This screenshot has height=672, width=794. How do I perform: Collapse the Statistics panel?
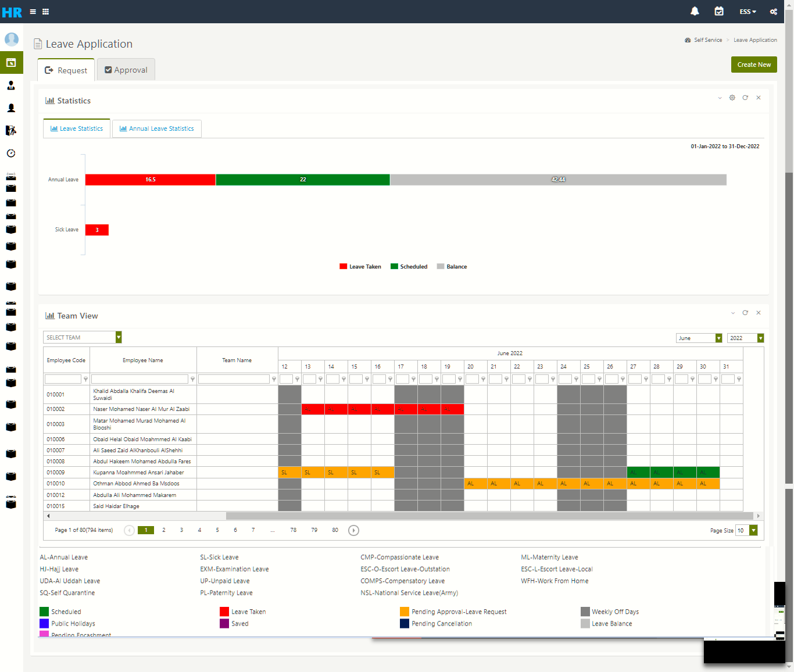click(720, 98)
